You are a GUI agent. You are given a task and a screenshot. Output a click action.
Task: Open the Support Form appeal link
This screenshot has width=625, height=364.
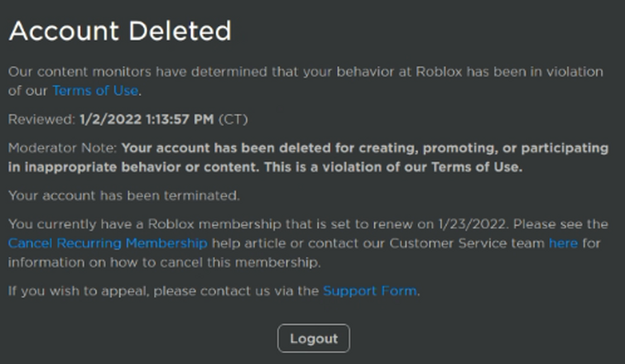point(369,290)
